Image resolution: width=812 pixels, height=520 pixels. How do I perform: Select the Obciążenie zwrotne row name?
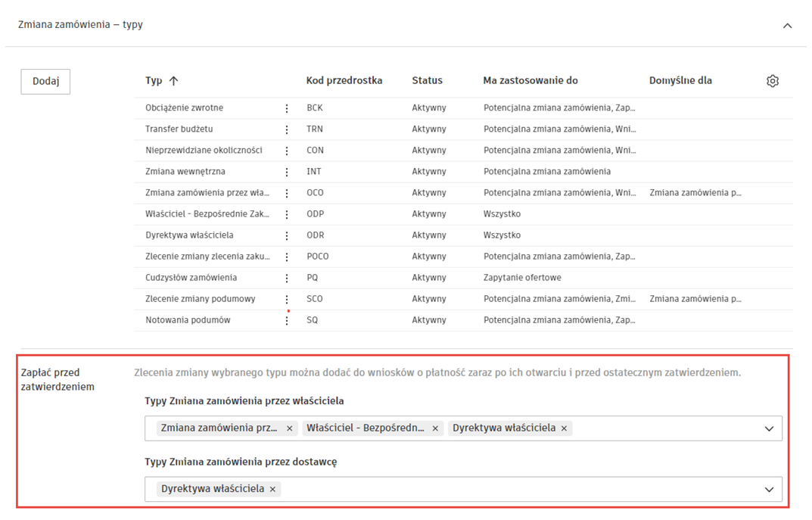[185, 107]
